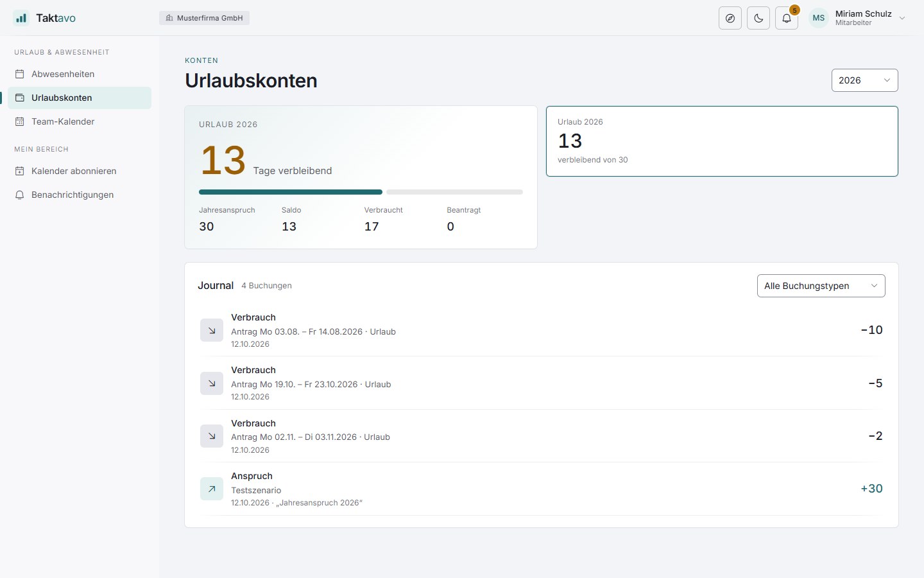Click the Verbraucht value 17

[372, 227]
